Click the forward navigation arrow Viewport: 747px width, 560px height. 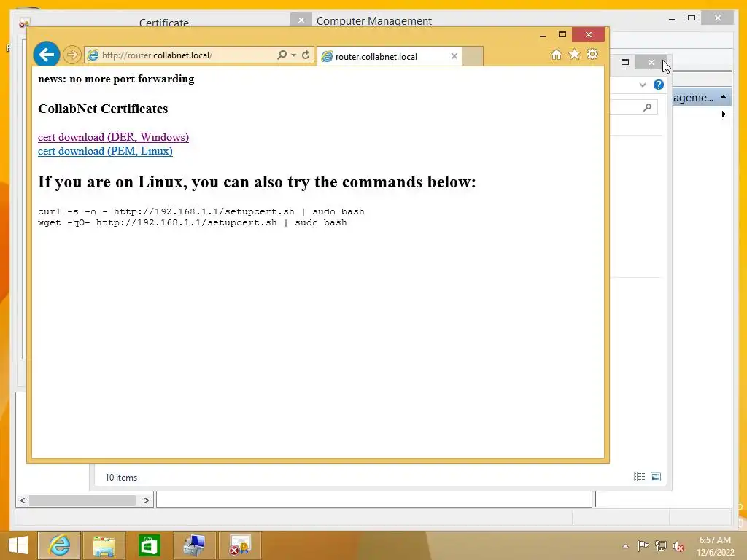[72, 55]
